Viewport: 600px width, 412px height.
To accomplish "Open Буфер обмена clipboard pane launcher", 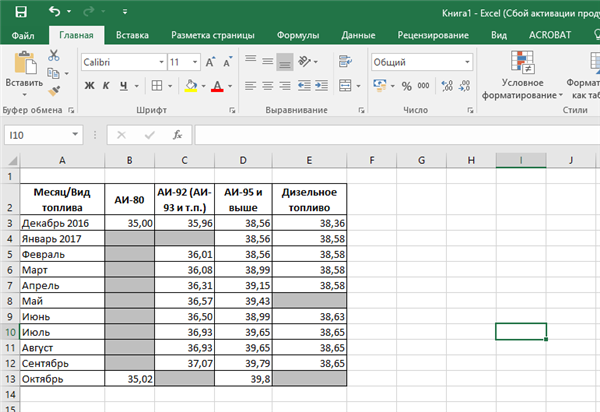I will click(x=71, y=110).
